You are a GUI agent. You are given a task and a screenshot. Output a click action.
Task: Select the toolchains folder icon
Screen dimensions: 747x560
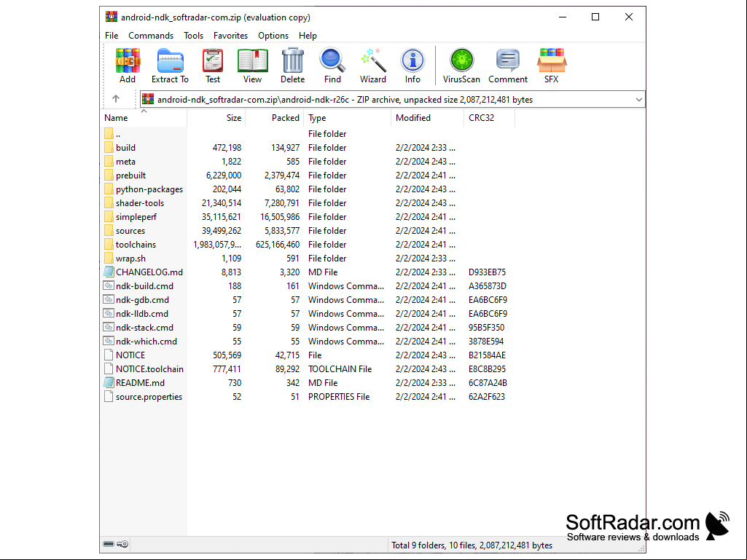[x=109, y=244]
